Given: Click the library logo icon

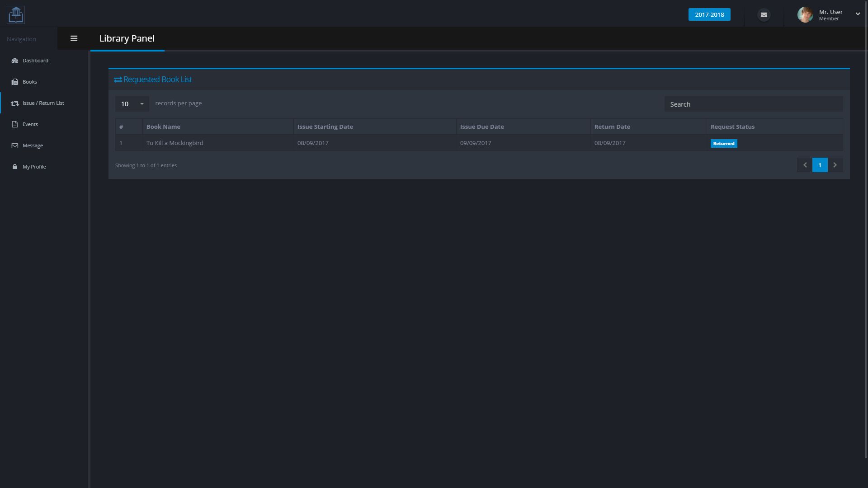Looking at the screenshot, I should tap(16, 14).
